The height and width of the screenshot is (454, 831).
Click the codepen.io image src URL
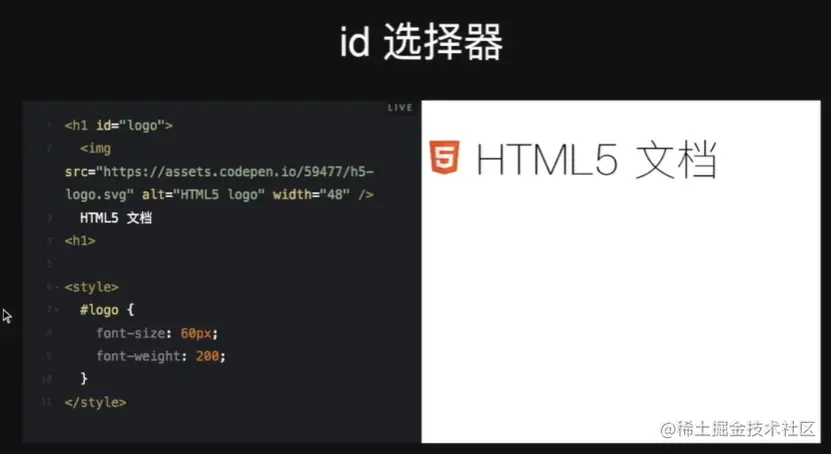[220, 183]
